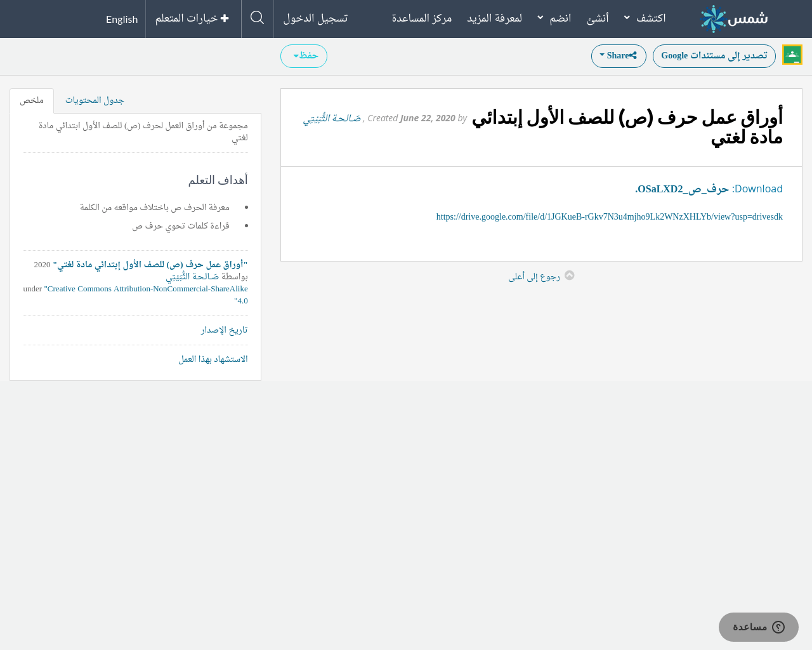Click تاريخ الإصدار version history link
Image resolution: width=812 pixels, height=650 pixels.
225,330
